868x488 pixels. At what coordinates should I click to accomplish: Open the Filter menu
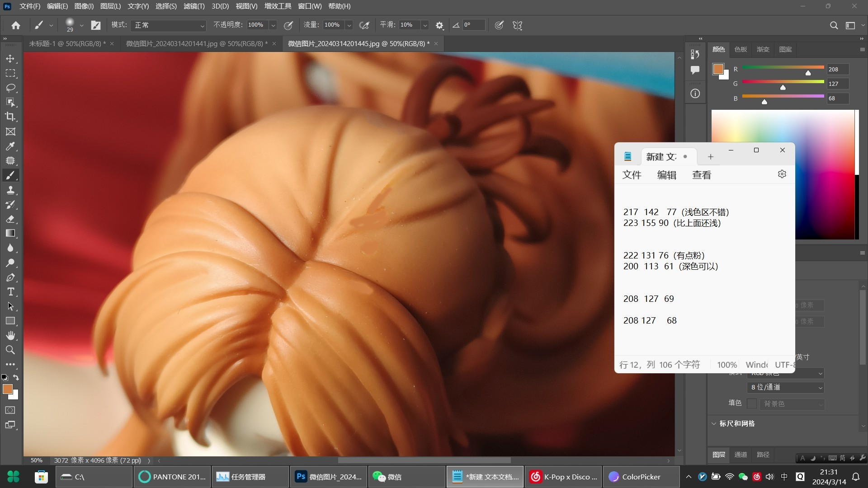(194, 6)
